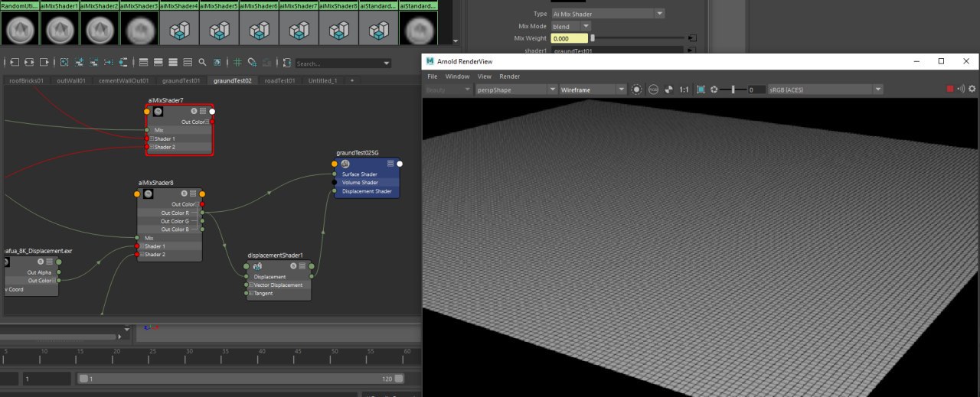Open RenderView settings gear
The width and height of the screenshot is (980, 397).
tap(972, 89)
